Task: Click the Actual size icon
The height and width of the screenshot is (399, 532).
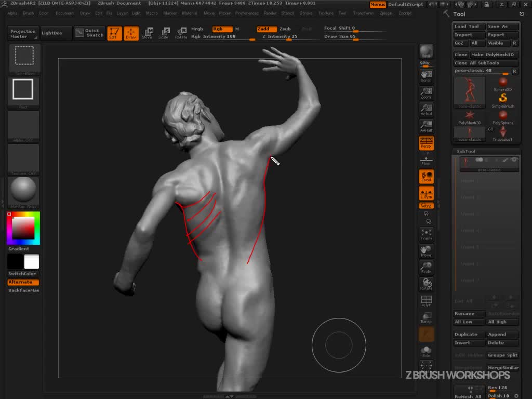Action: pyautogui.click(x=426, y=110)
